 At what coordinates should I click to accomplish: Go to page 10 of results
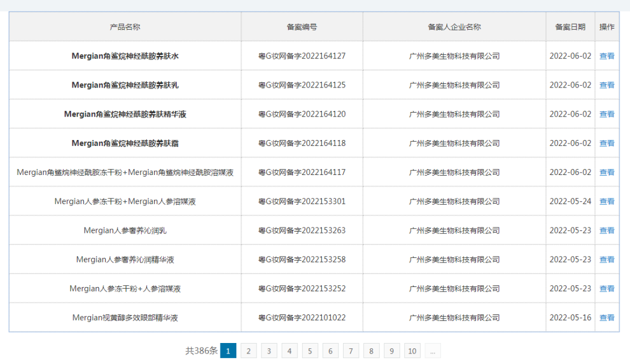pyautogui.click(x=412, y=351)
